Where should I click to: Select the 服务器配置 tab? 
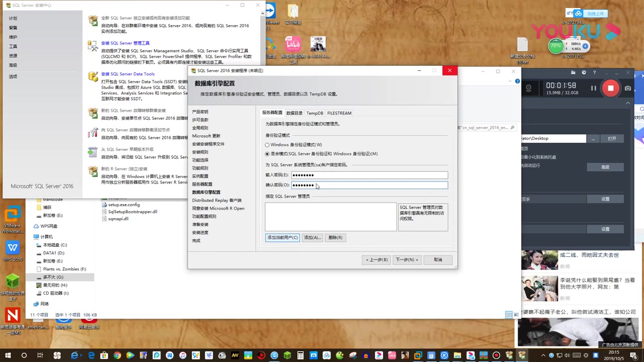coord(272,113)
